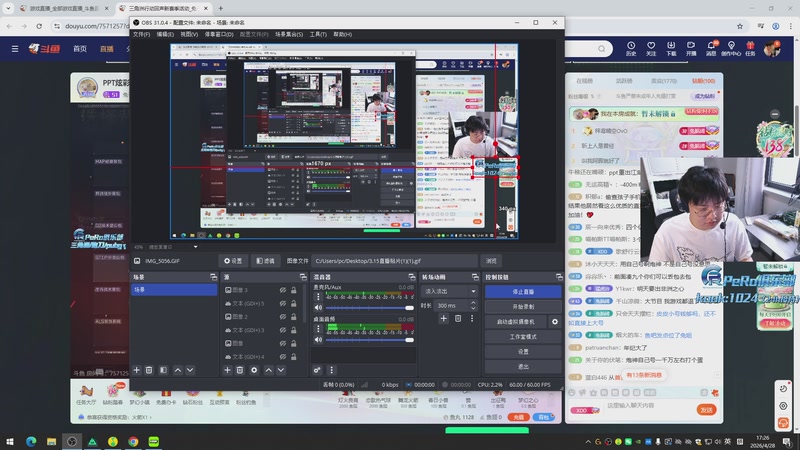Add a new source with plus icon
This screenshot has width=800, height=450.
pos(228,370)
